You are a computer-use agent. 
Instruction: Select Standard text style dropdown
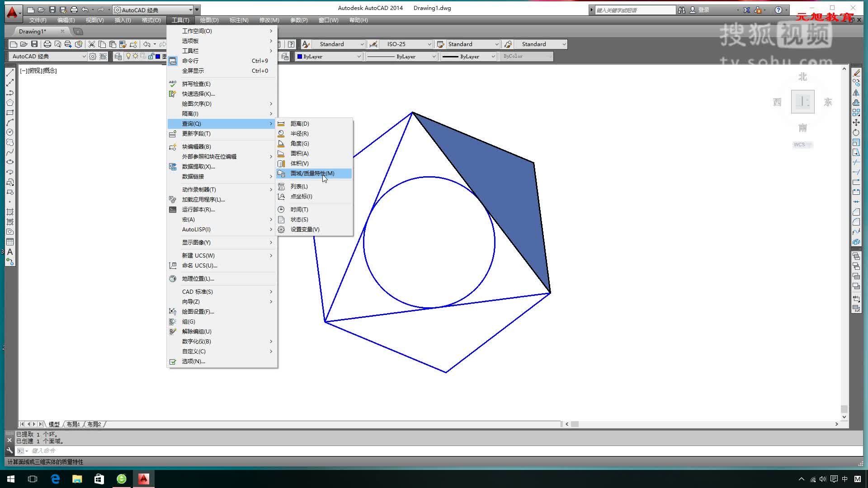pos(338,43)
